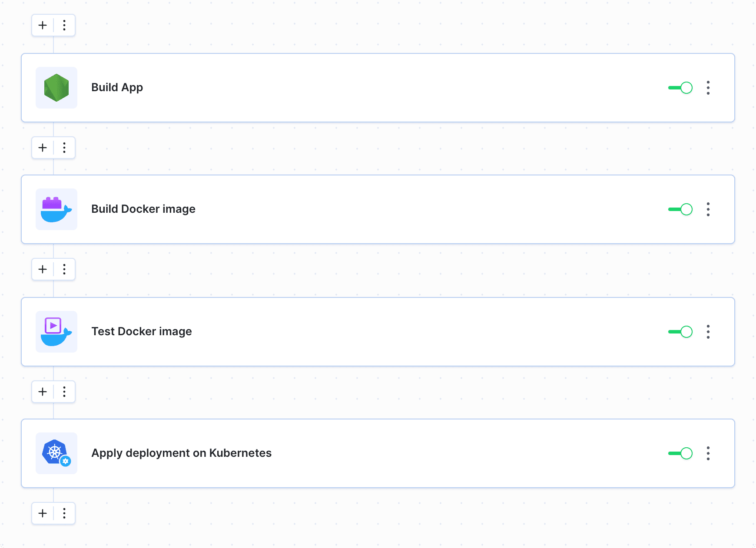The image size is (756, 548).
Task: Disable the Apply deployment on Kubernetes toggle
Action: tap(680, 453)
